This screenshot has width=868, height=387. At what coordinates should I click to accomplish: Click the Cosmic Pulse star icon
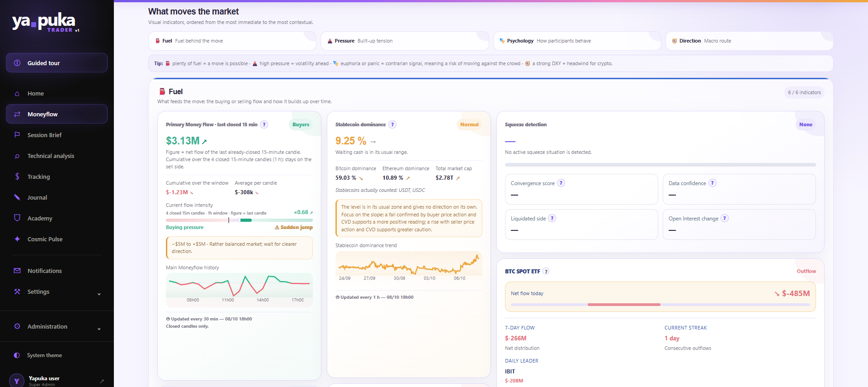17,239
